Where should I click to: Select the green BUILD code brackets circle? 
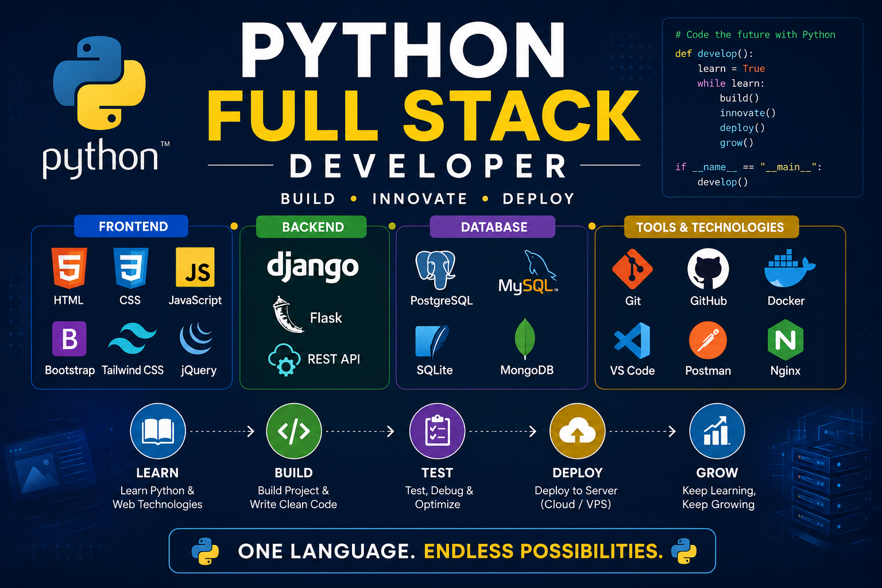(294, 431)
